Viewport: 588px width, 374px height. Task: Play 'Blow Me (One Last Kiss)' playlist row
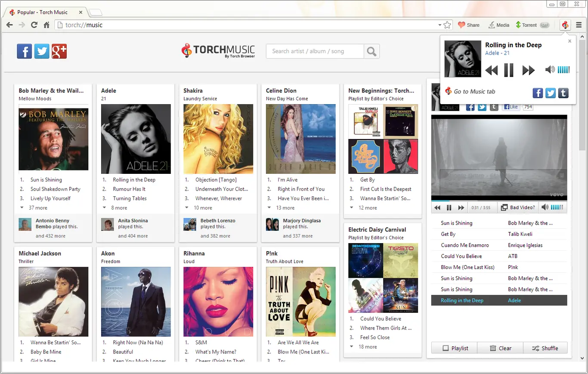coord(499,267)
